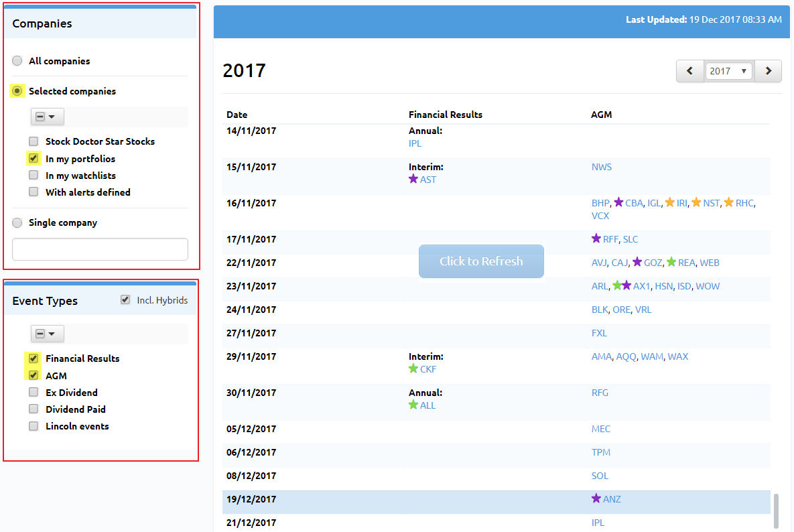Open SOL AGM link
This screenshot has height=532, width=794.
pos(600,476)
